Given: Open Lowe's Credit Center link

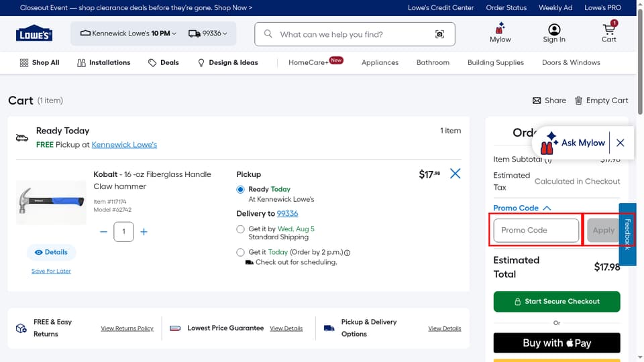Looking at the screenshot, I should (x=441, y=8).
